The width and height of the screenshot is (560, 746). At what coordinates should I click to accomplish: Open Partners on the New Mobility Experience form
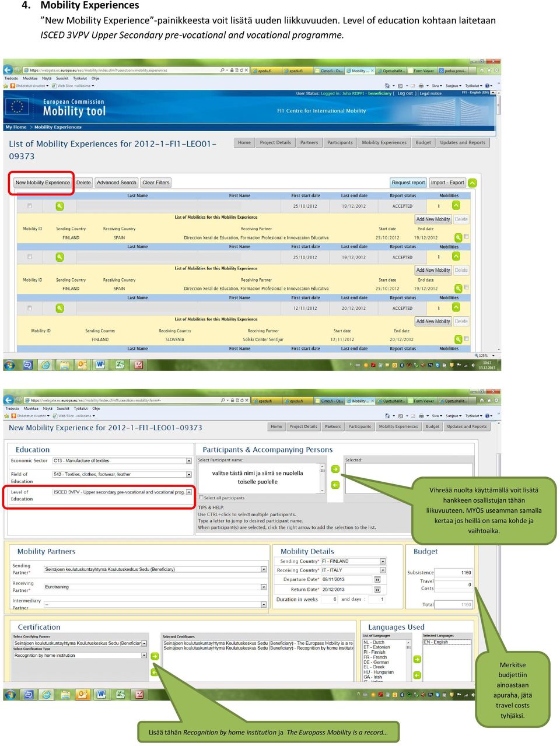(x=333, y=427)
